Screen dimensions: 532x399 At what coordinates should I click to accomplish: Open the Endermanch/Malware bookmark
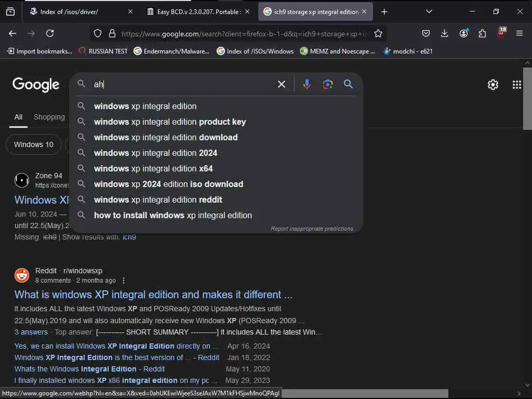[x=171, y=51]
